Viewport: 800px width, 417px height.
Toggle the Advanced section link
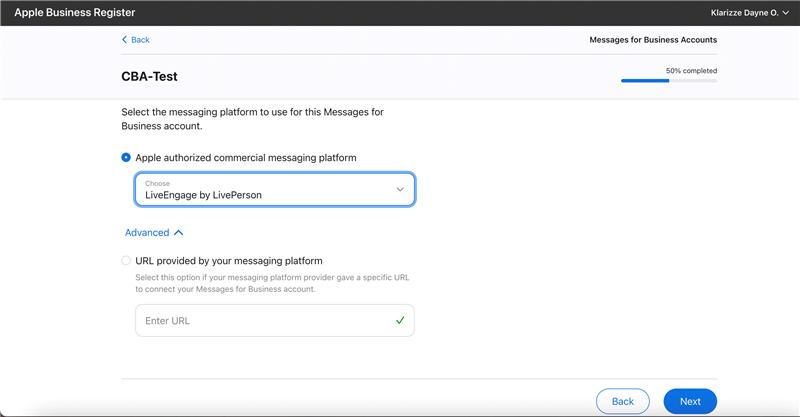[x=147, y=233]
